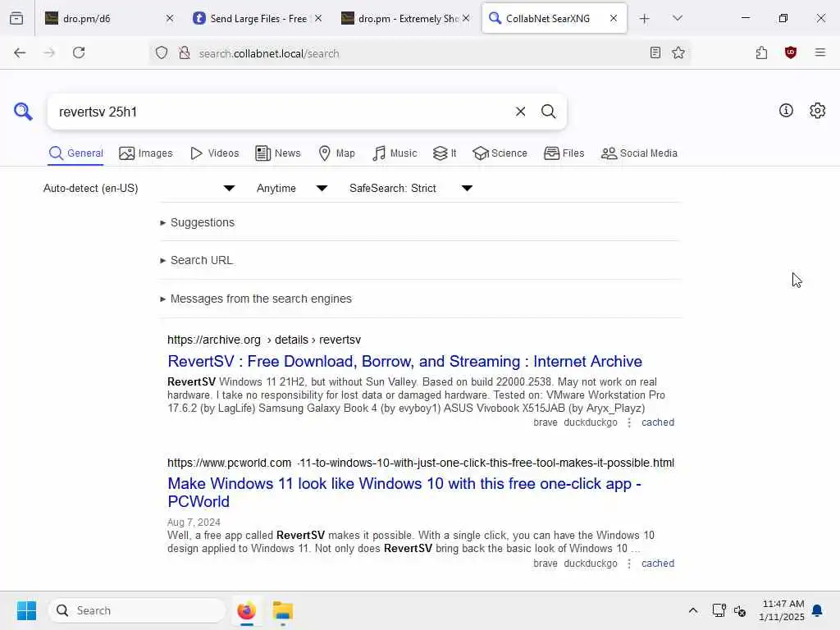
Task: Switch to News category
Action: tap(278, 153)
